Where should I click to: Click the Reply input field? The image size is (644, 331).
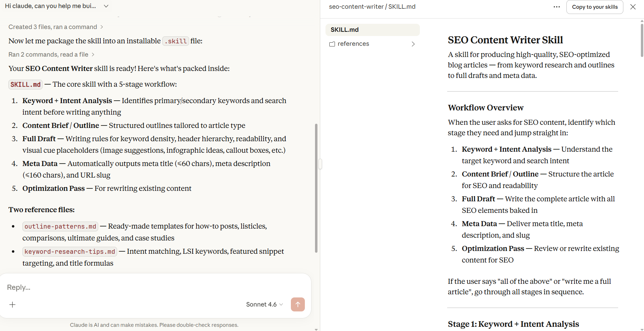tap(140, 287)
